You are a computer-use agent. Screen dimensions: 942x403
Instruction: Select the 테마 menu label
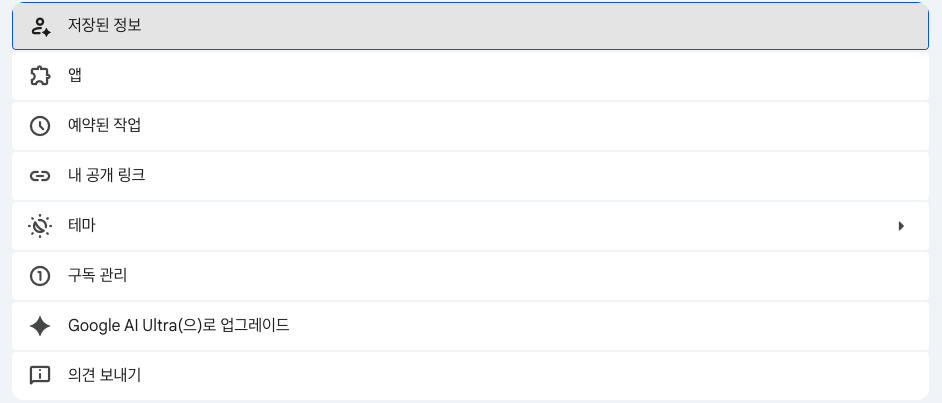point(82,226)
